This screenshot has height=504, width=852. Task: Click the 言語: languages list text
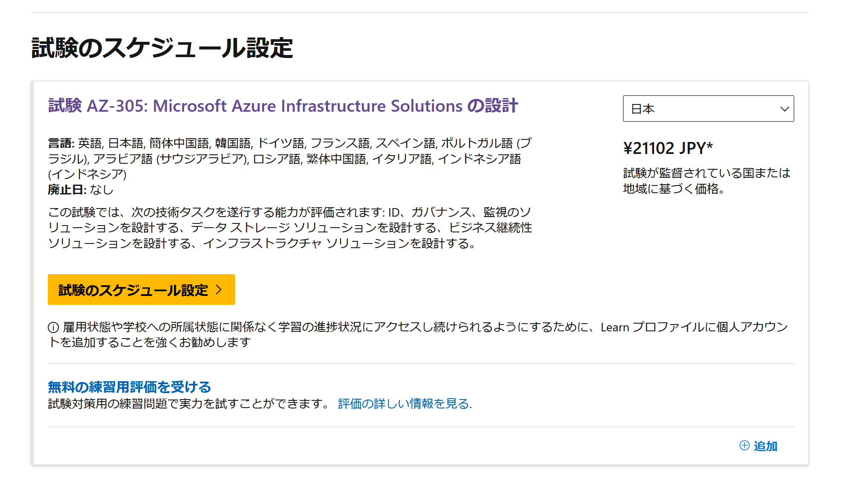tap(290, 158)
